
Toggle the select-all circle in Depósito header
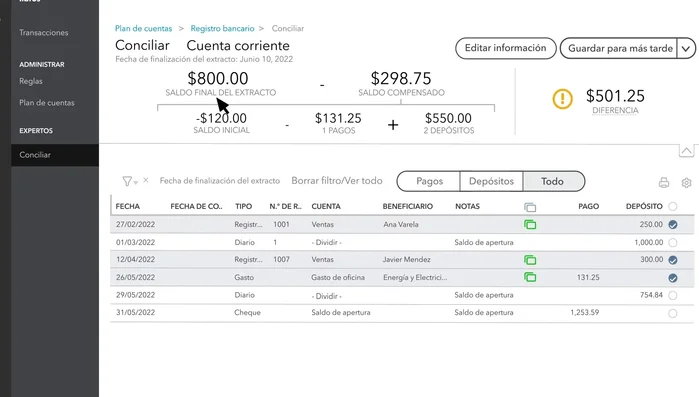673,206
